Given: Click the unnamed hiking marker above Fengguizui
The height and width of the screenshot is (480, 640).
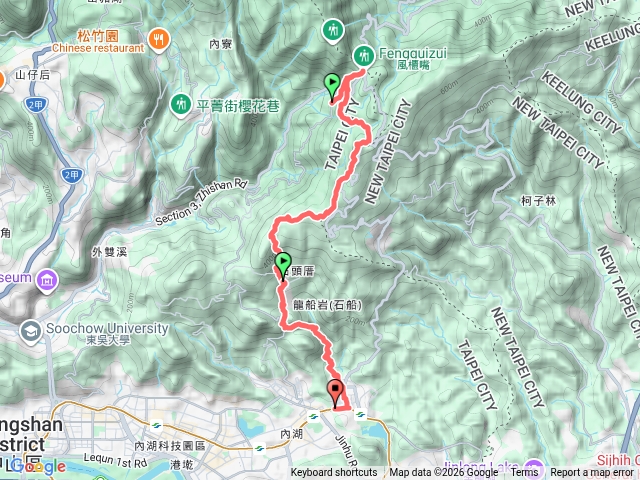Looking at the screenshot, I should (x=333, y=31).
